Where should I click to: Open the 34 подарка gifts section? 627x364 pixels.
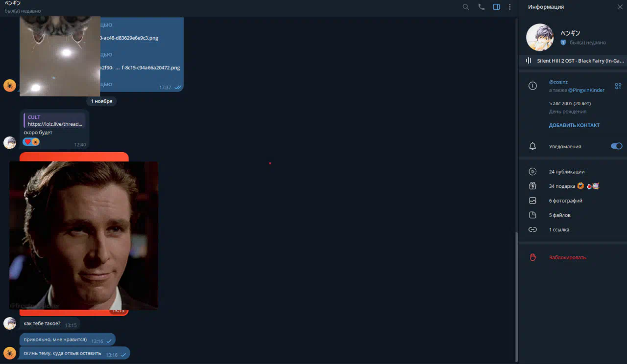tap(562, 186)
